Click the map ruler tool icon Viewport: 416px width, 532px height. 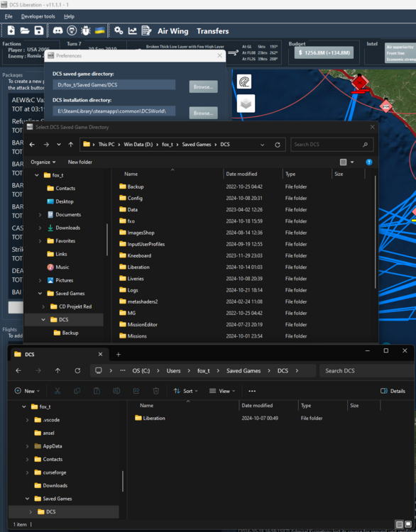[244, 82]
